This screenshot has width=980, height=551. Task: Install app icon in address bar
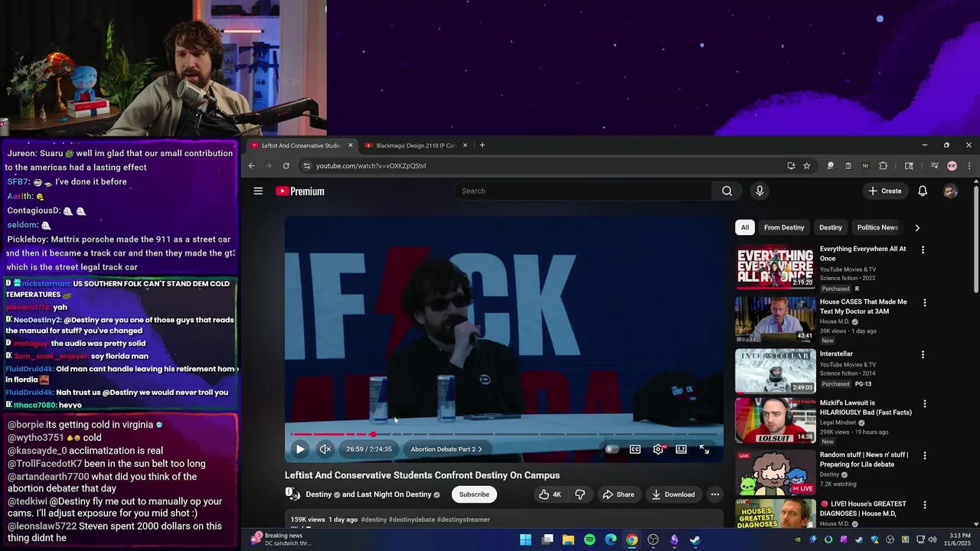[791, 166]
